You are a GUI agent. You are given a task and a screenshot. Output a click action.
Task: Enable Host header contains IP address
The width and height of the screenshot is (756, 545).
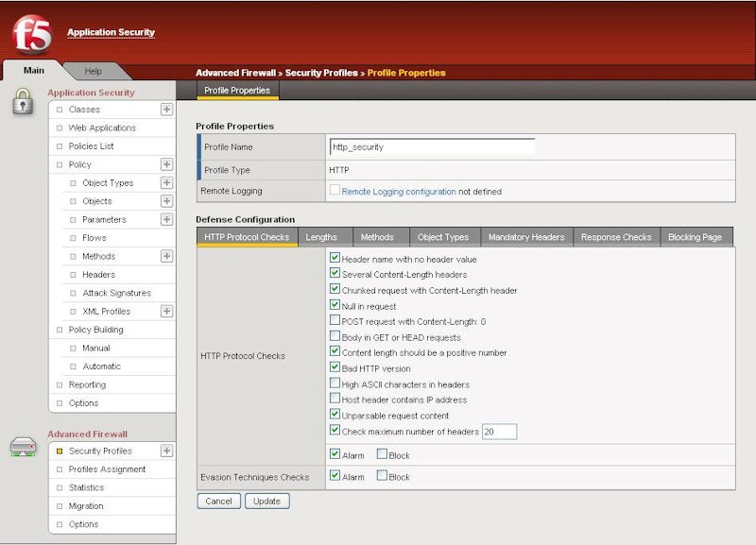point(335,399)
